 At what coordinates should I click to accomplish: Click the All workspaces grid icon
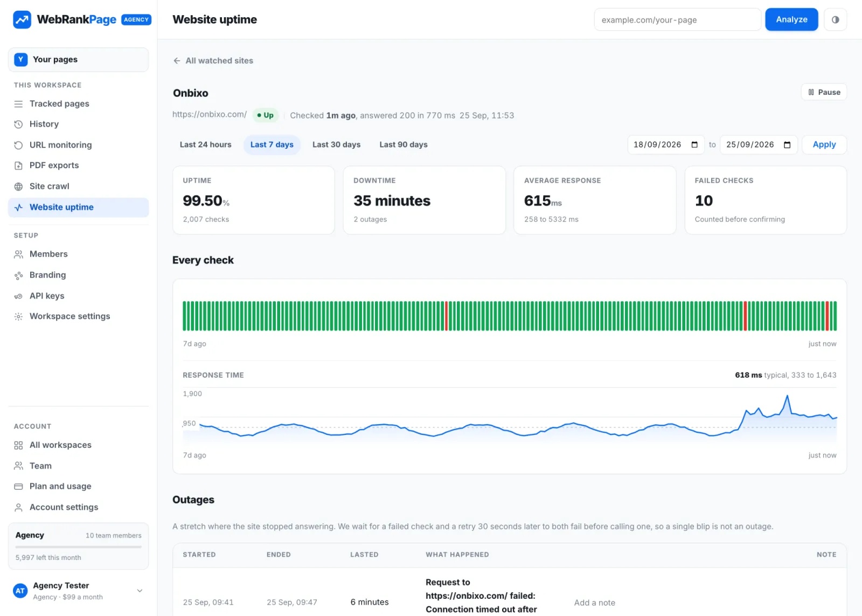pyautogui.click(x=18, y=445)
